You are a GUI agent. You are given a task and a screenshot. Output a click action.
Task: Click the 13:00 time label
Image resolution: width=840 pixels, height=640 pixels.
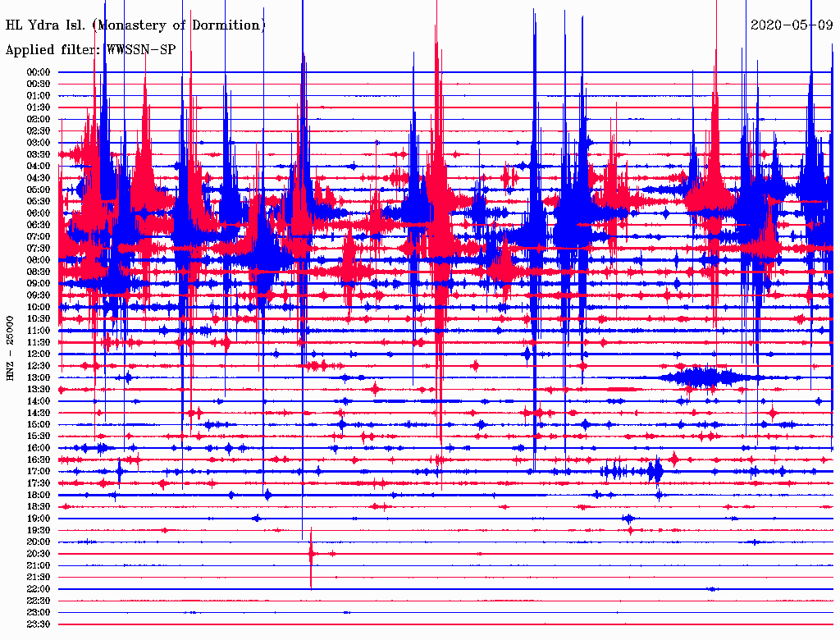[39, 378]
